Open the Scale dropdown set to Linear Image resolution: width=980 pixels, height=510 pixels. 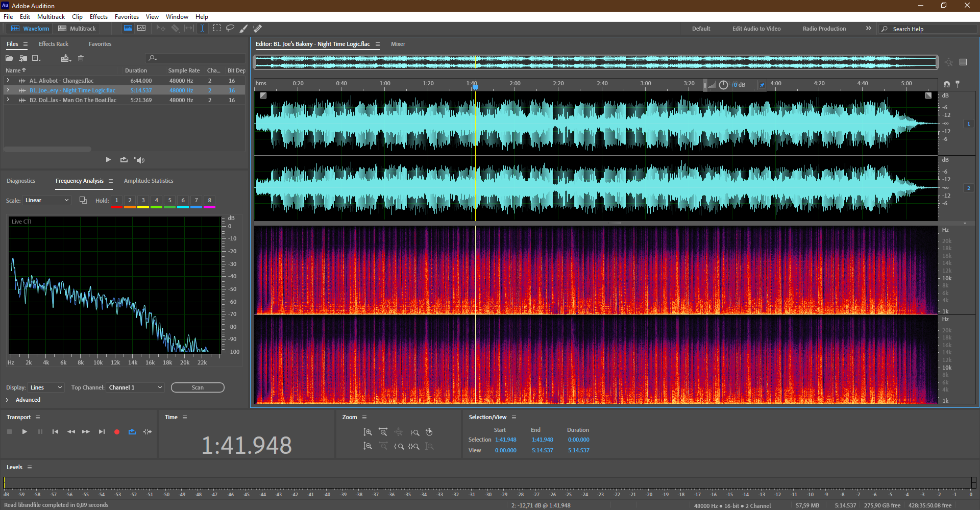tap(46, 200)
